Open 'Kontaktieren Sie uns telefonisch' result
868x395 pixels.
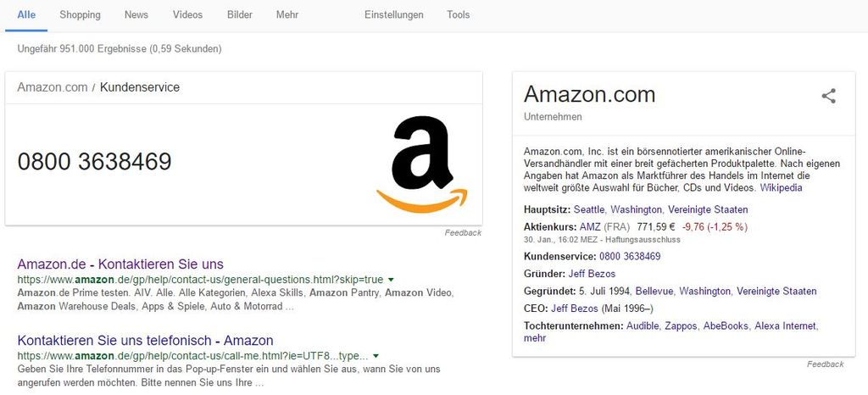[x=145, y=341]
